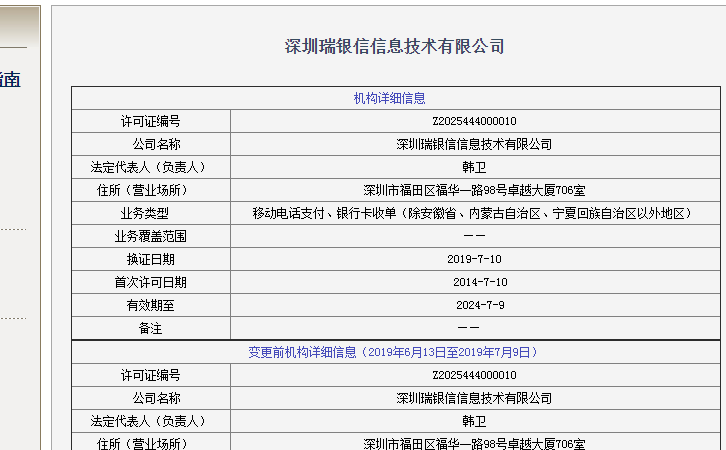Click the 备注 label
This screenshot has height=450, width=726.
point(150,329)
